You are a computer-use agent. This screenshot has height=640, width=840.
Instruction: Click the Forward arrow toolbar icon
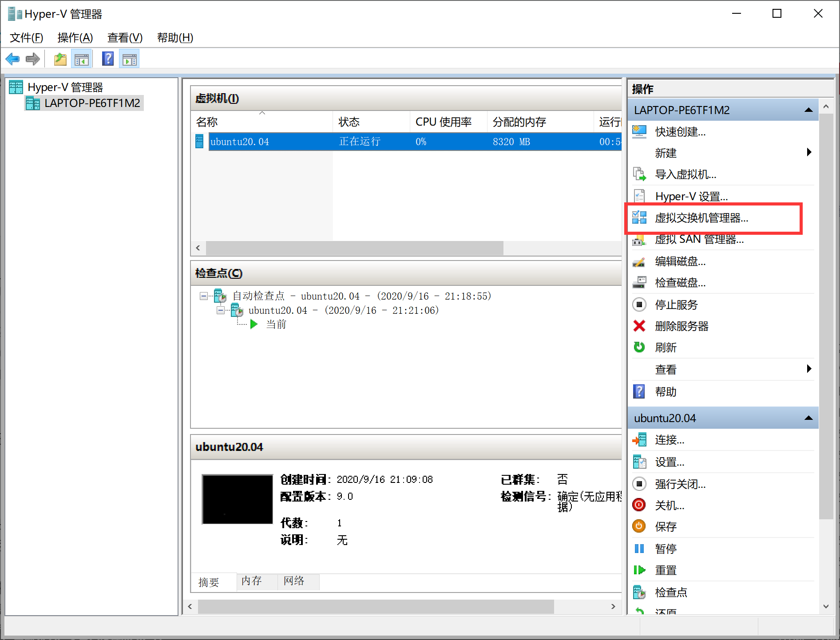33,59
